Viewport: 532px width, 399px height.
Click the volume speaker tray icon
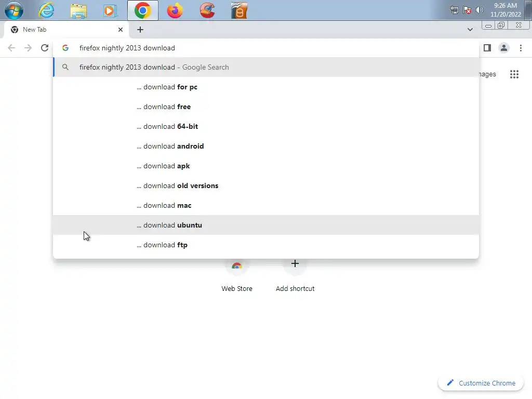tap(480, 10)
